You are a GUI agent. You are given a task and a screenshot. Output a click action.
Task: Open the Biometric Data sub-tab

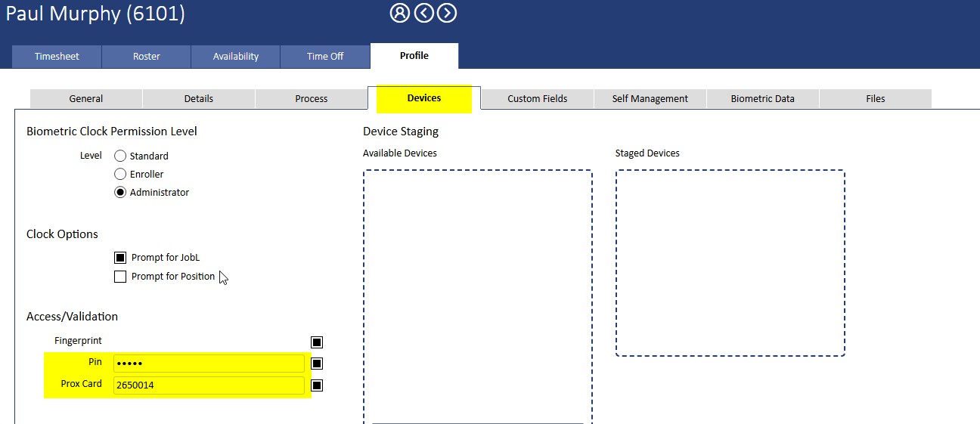click(762, 98)
